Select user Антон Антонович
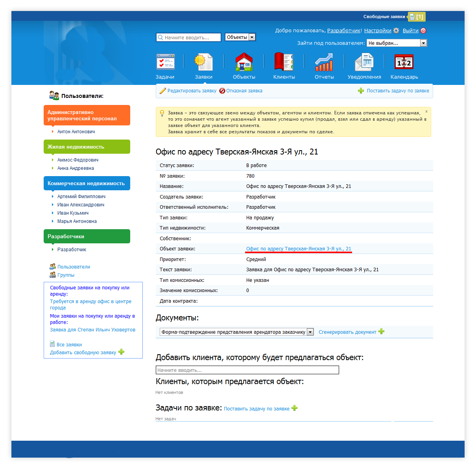476x469 pixels. [76, 132]
